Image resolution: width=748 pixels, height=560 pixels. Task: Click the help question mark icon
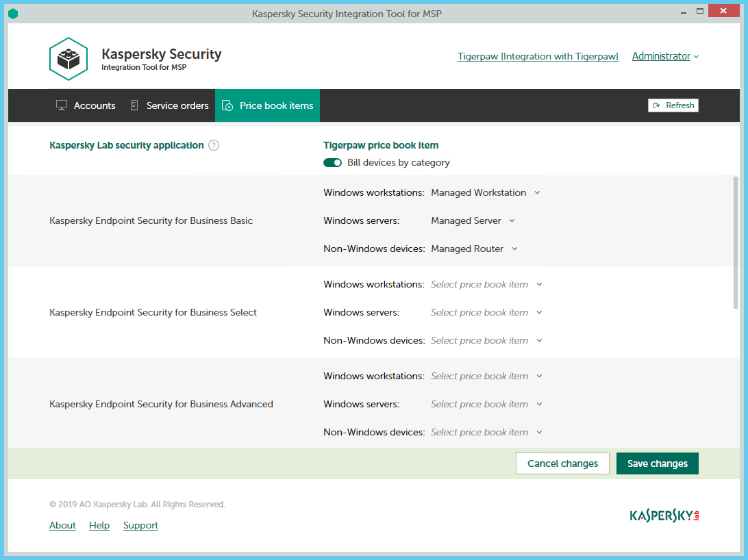coord(214,145)
